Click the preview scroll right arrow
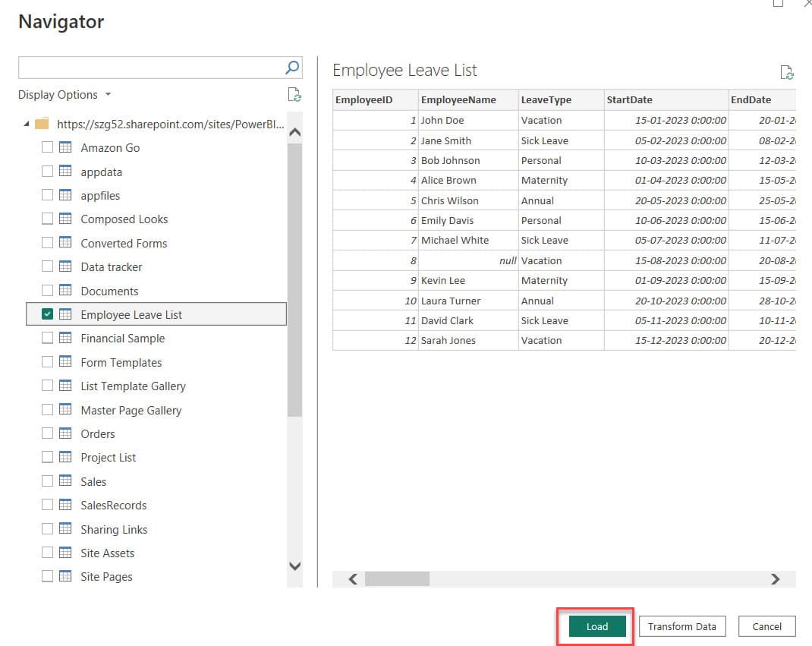Image resolution: width=812 pixels, height=646 pixels. [776, 578]
